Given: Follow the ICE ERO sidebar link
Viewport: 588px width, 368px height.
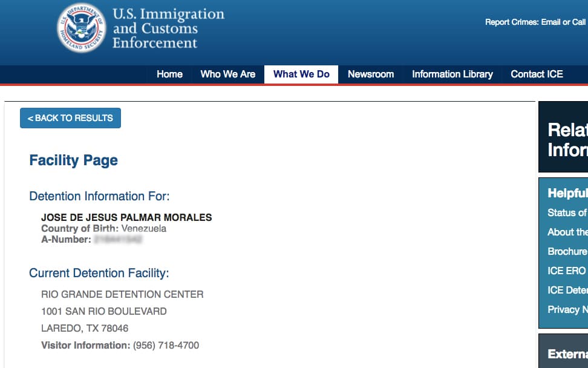Looking at the screenshot, I should 567,271.
